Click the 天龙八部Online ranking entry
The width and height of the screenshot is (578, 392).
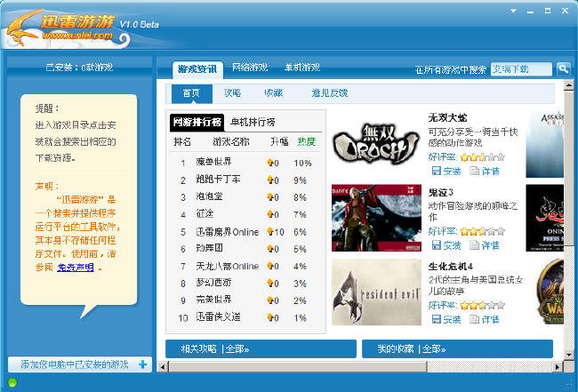click(228, 266)
